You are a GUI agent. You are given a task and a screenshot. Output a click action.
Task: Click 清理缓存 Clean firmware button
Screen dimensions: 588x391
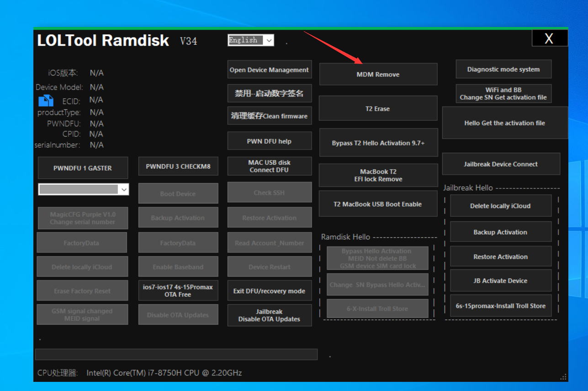270,116
